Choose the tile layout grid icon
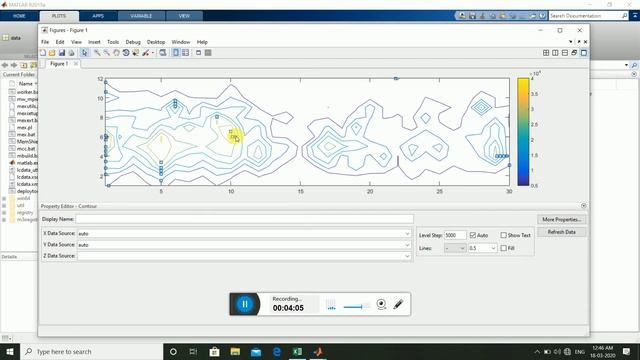Viewport: 640px width, 360px height. (x=546, y=53)
